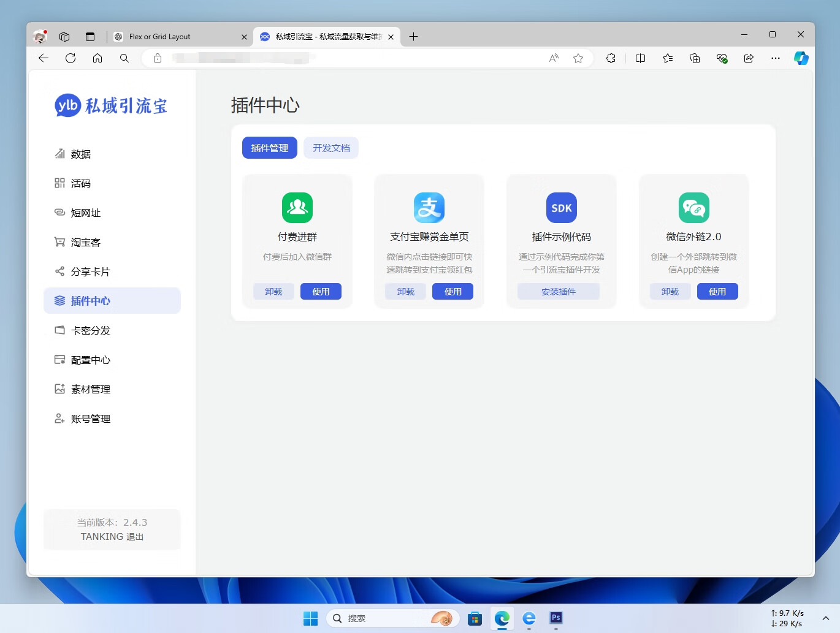Open the 分享卡片 sidebar section
Image resolution: width=840 pixels, height=633 pixels.
click(x=91, y=271)
